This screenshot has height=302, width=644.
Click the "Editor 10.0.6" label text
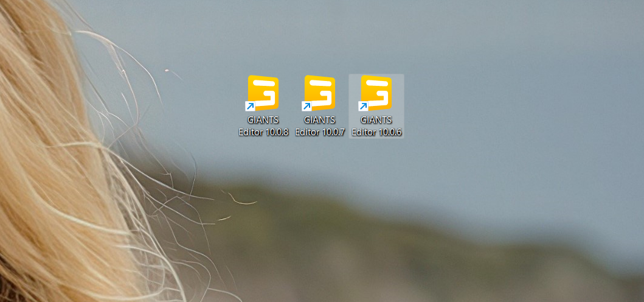(x=376, y=132)
